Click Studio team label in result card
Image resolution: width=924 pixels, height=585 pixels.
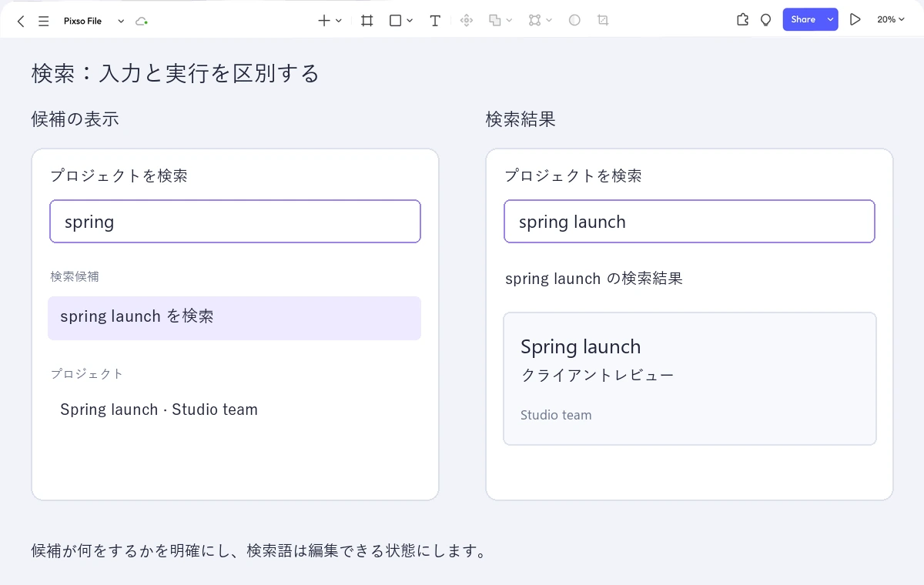556,415
